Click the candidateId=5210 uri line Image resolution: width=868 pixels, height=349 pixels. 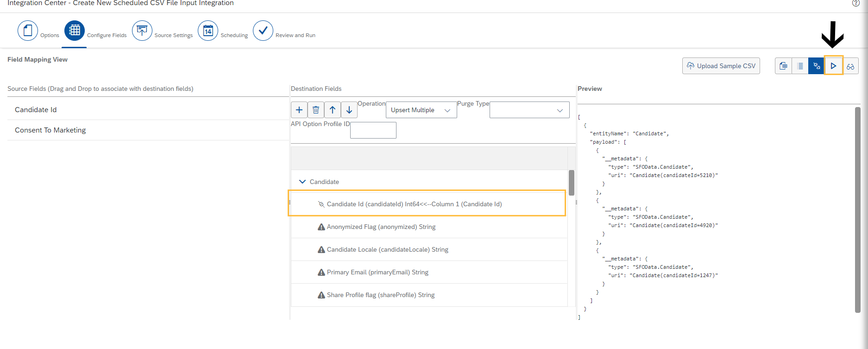(663, 175)
